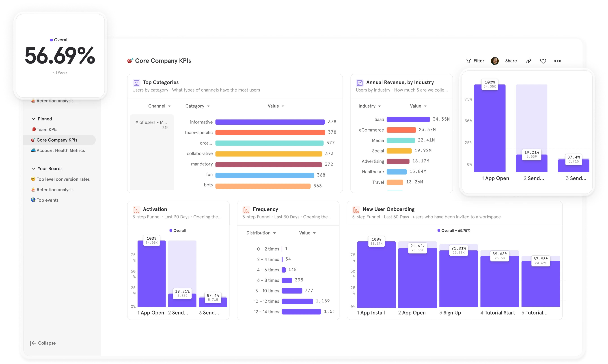Click the Share button
The height and width of the screenshot is (364, 608).
(511, 61)
